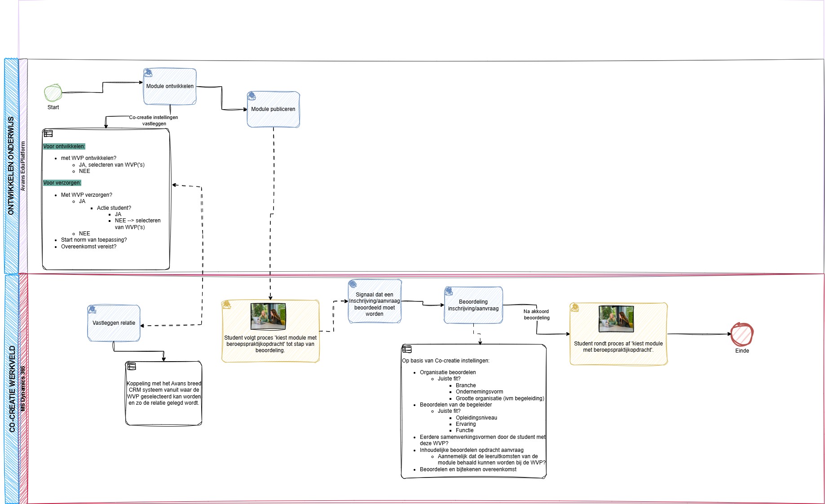Click the gear icon on the Signaal task
Image resolution: width=825 pixels, height=504 pixels.
click(353, 284)
